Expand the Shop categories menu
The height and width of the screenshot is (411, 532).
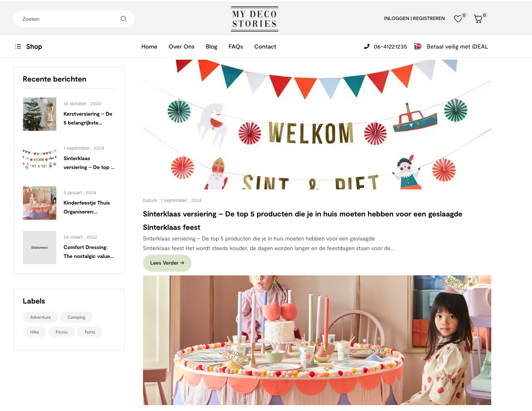pos(34,46)
